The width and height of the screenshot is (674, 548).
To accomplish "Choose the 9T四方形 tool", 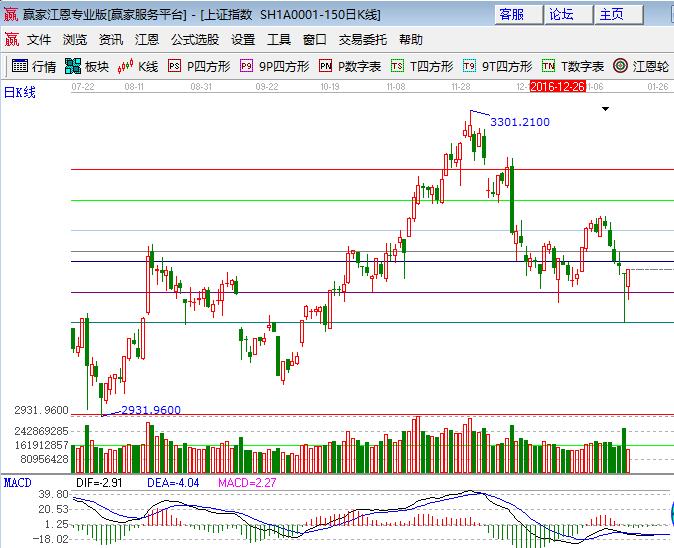I will click(x=497, y=66).
